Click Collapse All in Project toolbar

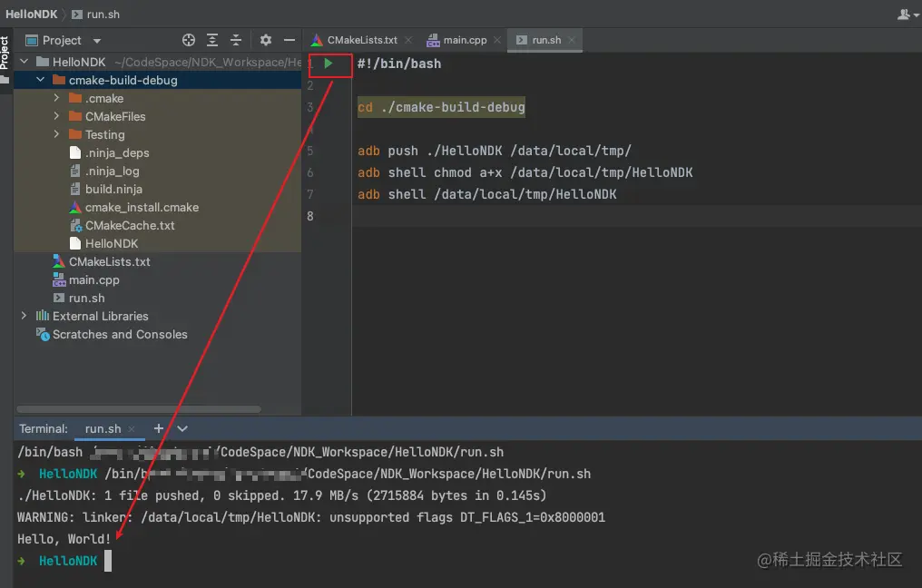coord(236,40)
